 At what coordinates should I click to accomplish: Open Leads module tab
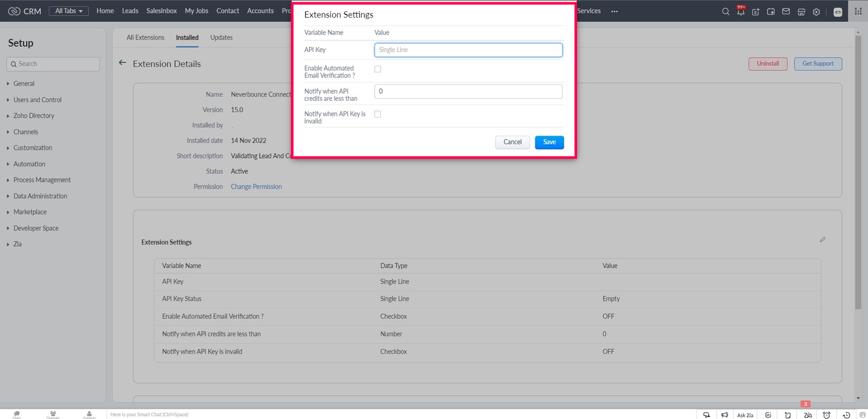click(x=130, y=11)
